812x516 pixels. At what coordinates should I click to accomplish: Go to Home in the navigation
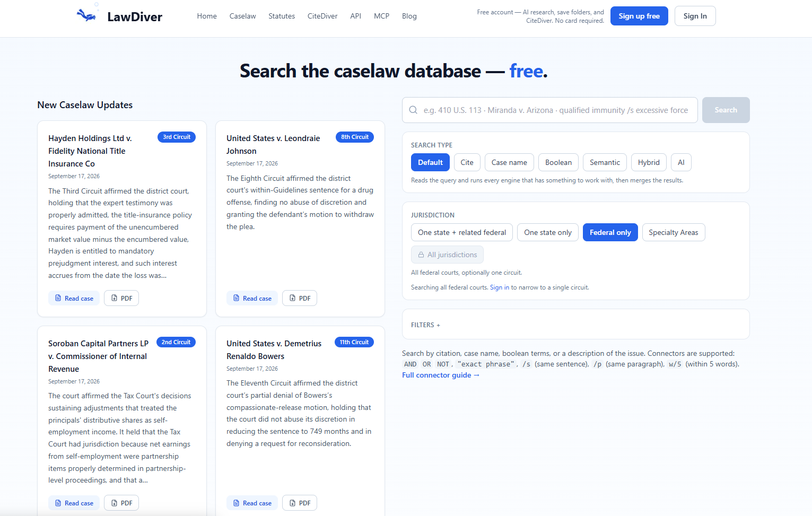click(207, 16)
